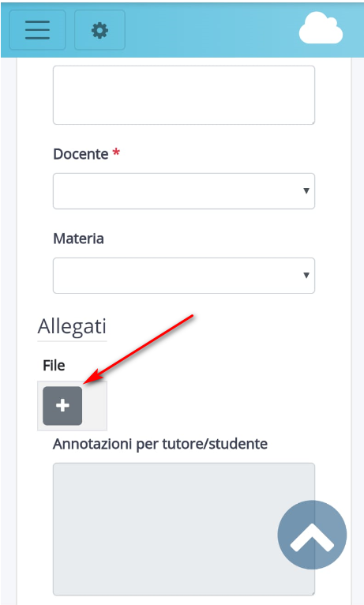The height and width of the screenshot is (605, 364).
Task: Click the gray file area beside plus button
Action: tap(95, 406)
